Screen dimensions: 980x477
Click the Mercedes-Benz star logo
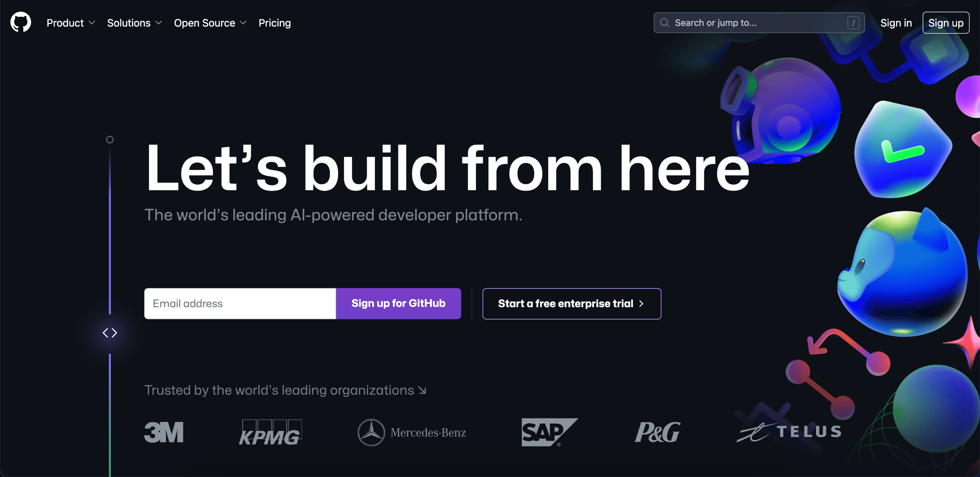(x=371, y=432)
